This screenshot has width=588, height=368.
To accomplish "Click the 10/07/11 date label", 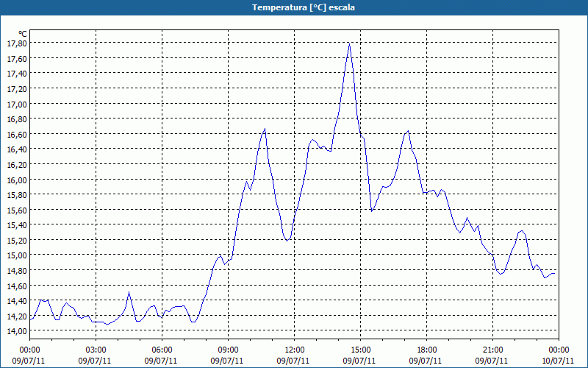I will [x=558, y=361].
